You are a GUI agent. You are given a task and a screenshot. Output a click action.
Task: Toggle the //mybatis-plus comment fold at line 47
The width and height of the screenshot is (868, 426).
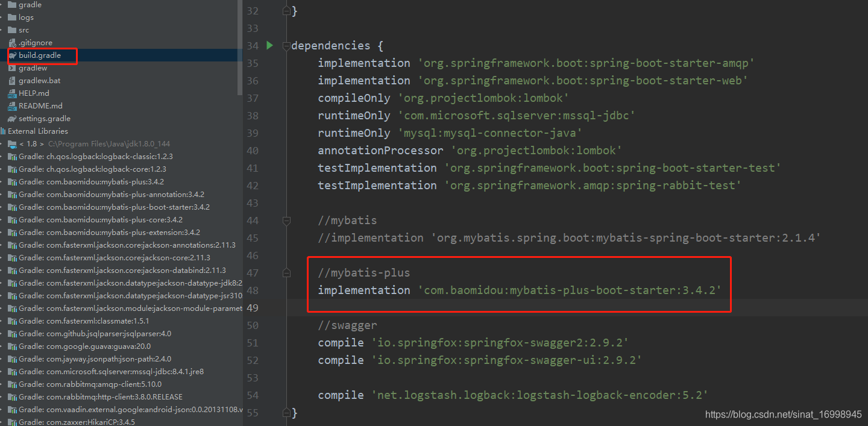(287, 273)
